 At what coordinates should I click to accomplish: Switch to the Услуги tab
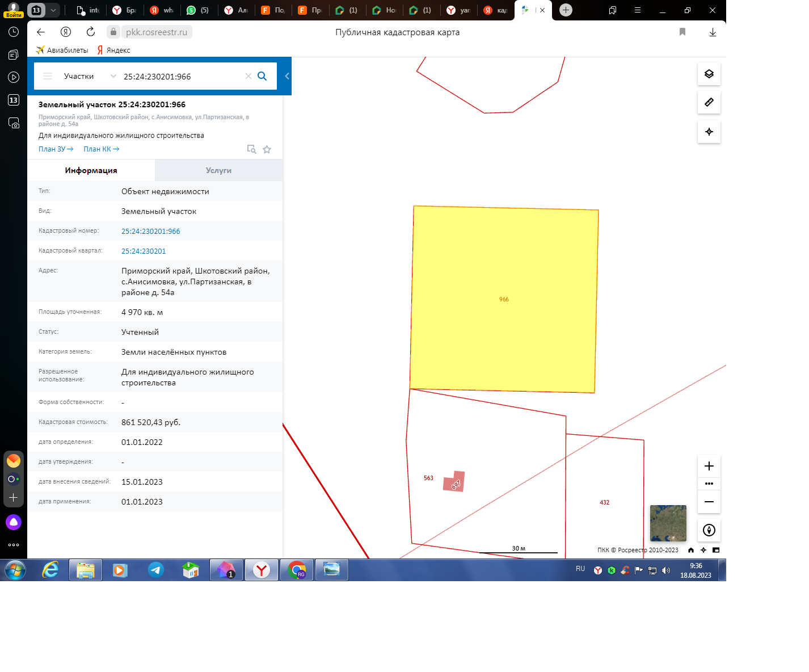tap(218, 170)
